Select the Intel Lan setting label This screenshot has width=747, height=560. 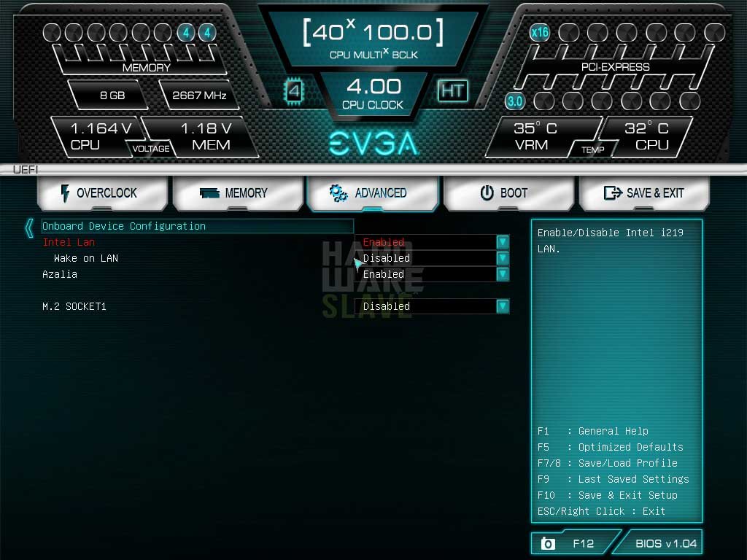pyautogui.click(x=69, y=242)
